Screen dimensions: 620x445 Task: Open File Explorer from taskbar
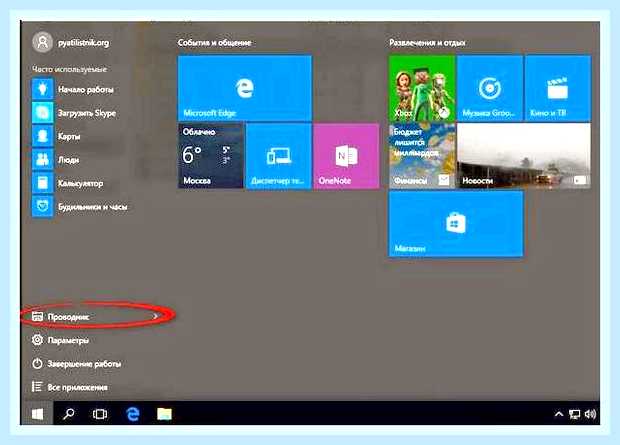(164, 414)
